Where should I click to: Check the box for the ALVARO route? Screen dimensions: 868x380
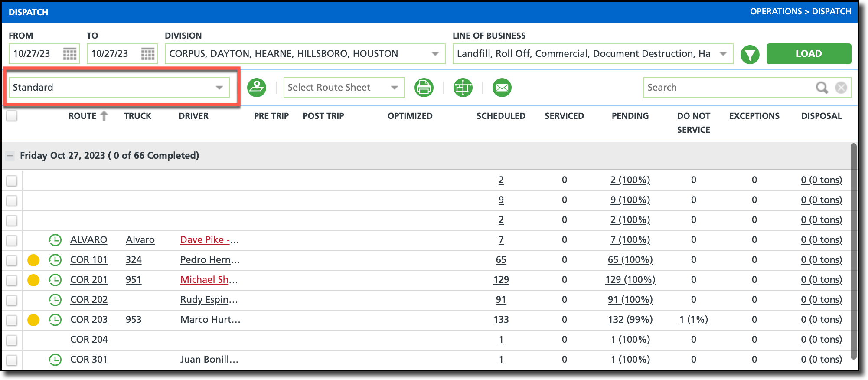click(x=12, y=240)
